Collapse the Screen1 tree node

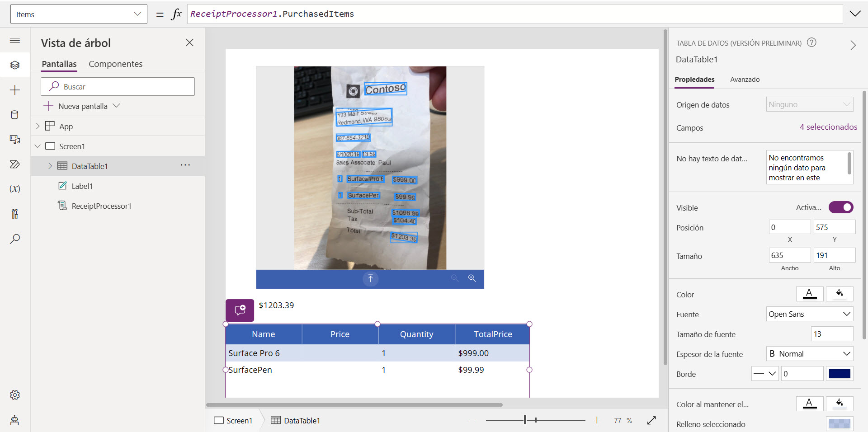pos(38,146)
